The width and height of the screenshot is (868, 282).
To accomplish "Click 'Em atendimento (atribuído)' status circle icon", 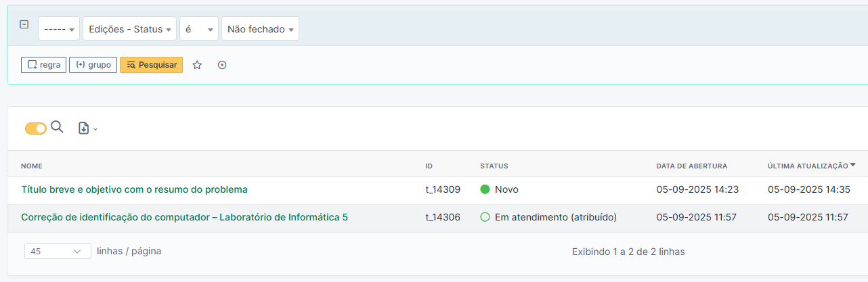I will 485,217.
